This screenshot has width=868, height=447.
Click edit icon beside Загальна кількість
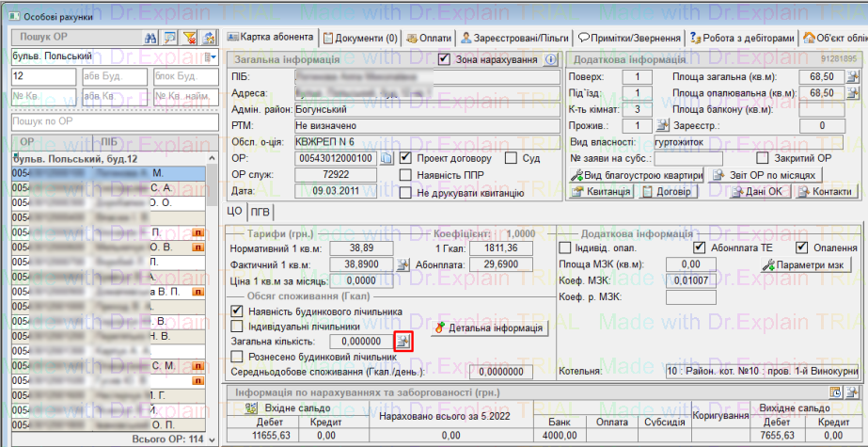click(x=403, y=341)
